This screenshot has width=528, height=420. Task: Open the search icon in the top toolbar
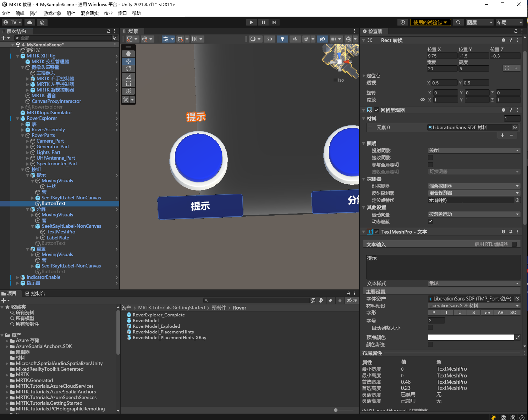(458, 22)
